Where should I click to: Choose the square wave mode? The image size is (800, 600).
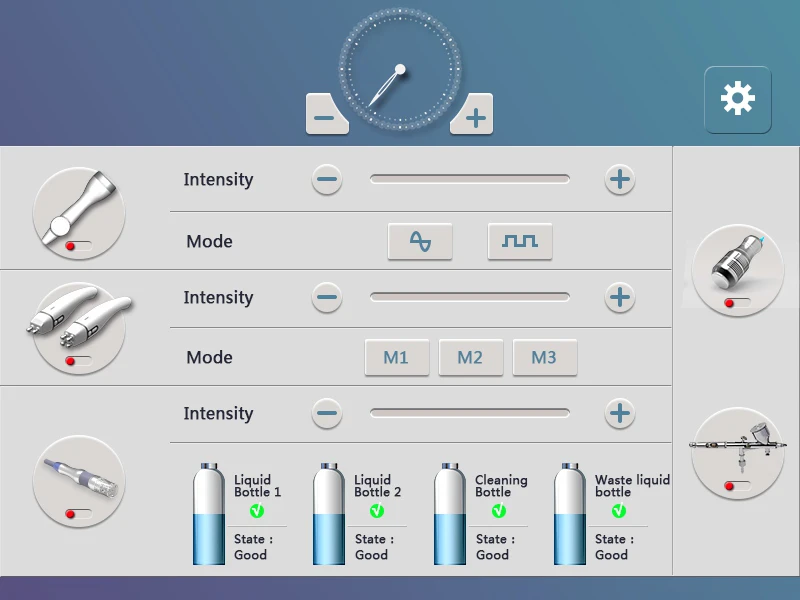point(520,241)
